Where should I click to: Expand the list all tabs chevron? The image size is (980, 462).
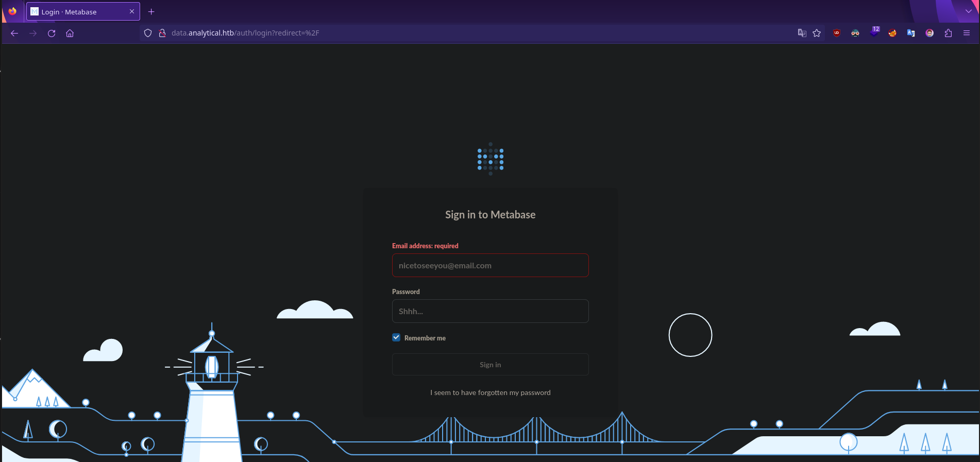[968, 11]
